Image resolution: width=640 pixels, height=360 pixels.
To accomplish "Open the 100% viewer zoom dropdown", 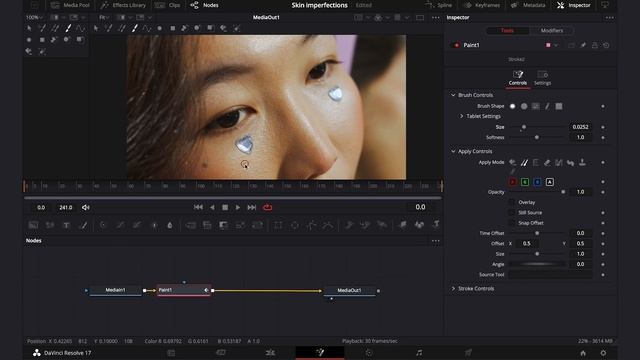I will point(34,18).
